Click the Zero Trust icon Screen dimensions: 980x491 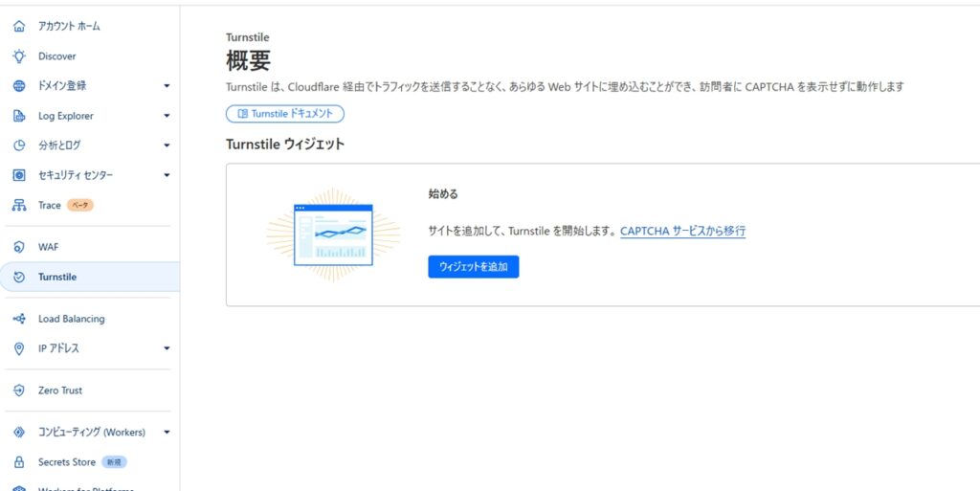[x=19, y=391]
